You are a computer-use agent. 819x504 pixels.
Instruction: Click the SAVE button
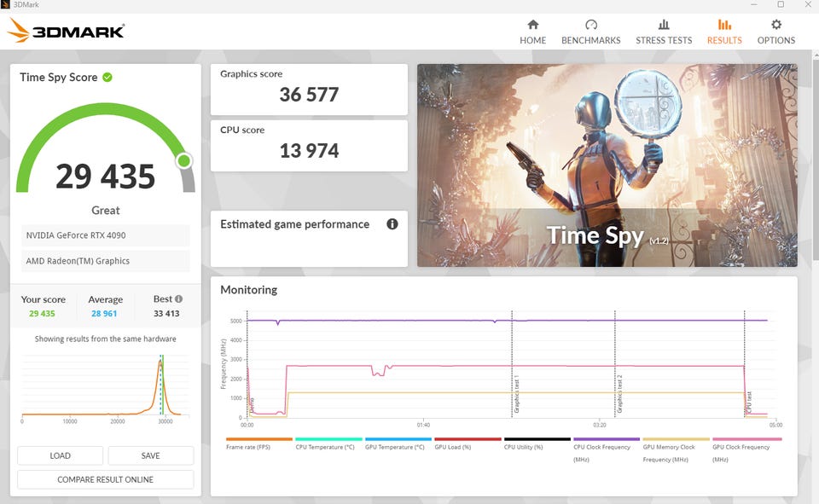150,455
